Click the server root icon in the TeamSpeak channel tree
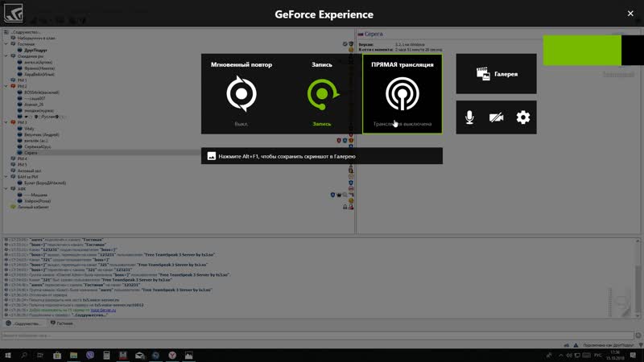This screenshot has width=644, height=362. pos(6,32)
